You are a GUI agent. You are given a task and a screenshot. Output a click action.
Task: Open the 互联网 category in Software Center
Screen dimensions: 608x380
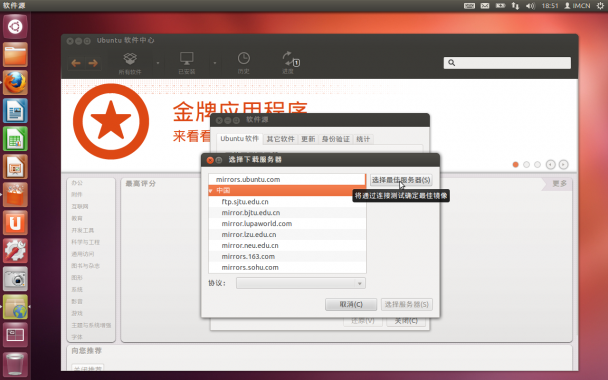click(x=79, y=206)
